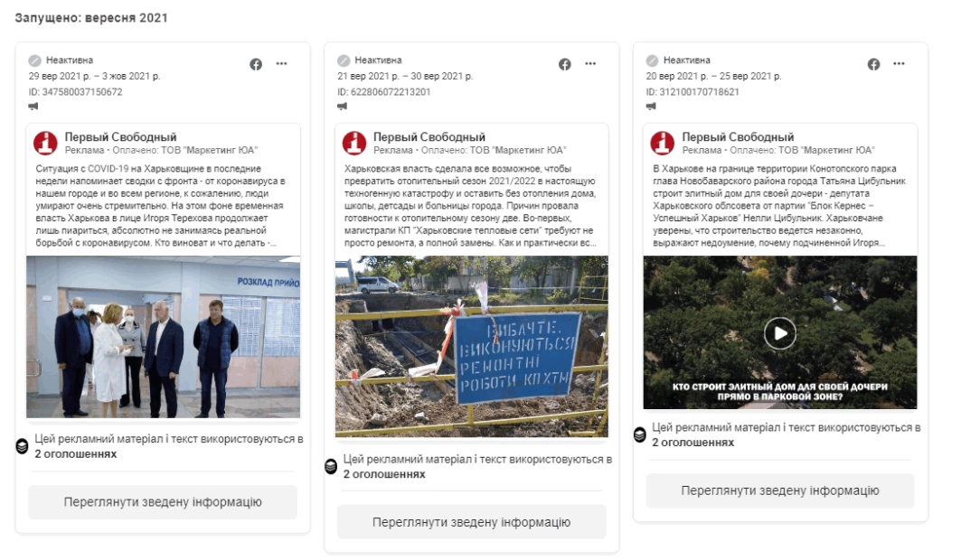970x560 pixels.
Task: Click Первый Свободный page name in second ad
Action: [x=429, y=137]
